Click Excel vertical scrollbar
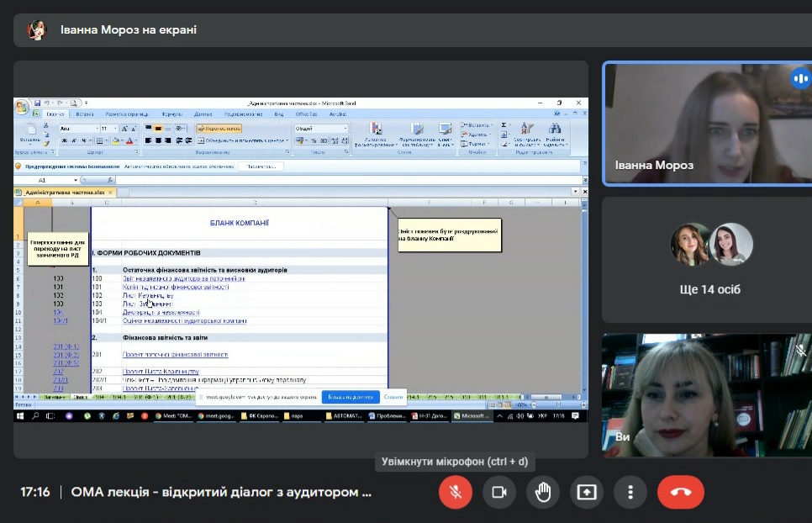812x523 pixels. pyautogui.click(x=584, y=298)
